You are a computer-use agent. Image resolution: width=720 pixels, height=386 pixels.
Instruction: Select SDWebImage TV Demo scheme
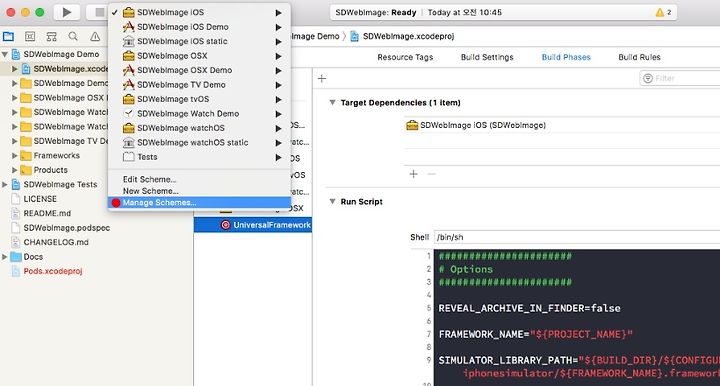(x=199, y=85)
